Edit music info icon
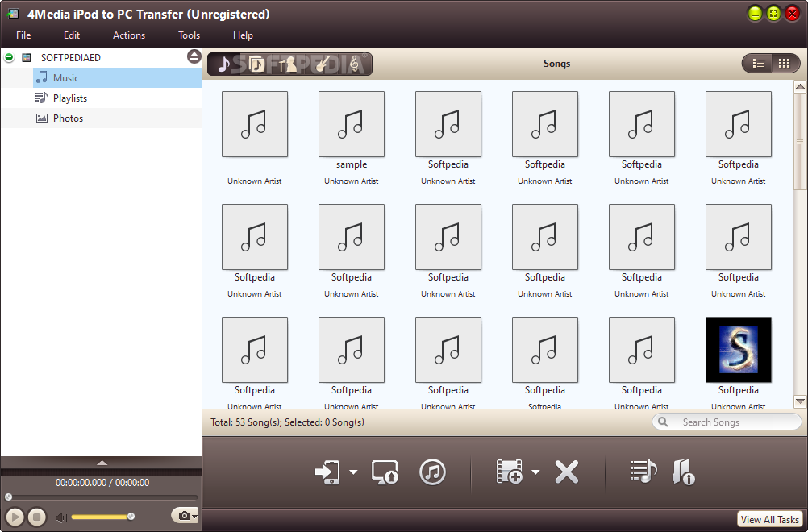The width and height of the screenshot is (808, 532). pyautogui.click(x=684, y=472)
